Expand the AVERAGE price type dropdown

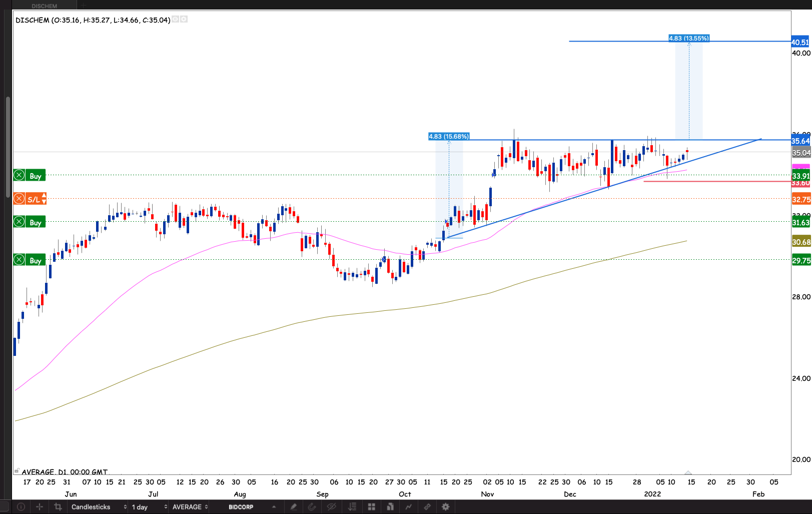[x=190, y=507]
